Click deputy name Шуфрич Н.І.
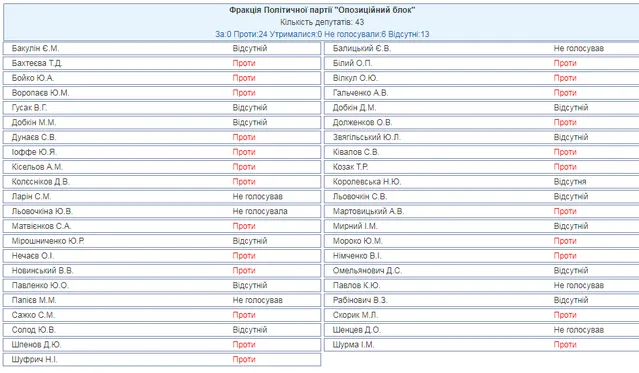Viewport: 639px width, 373px height. click(x=34, y=360)
